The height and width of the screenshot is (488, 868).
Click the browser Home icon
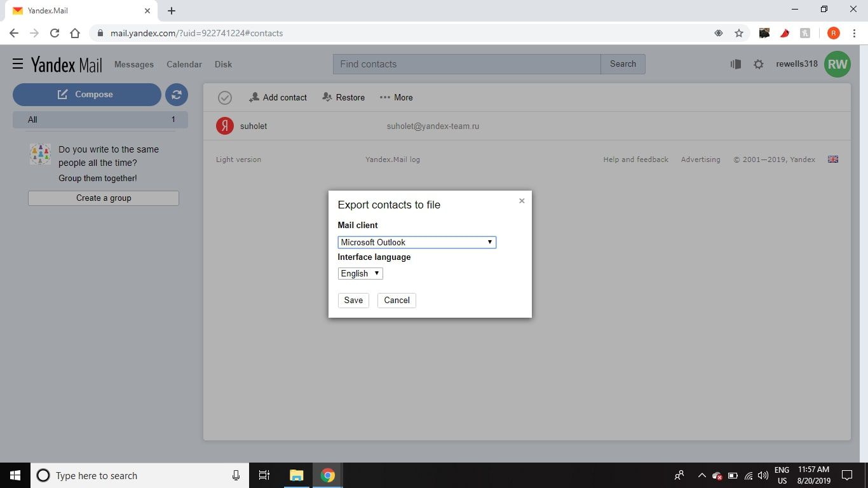(75, 33)
